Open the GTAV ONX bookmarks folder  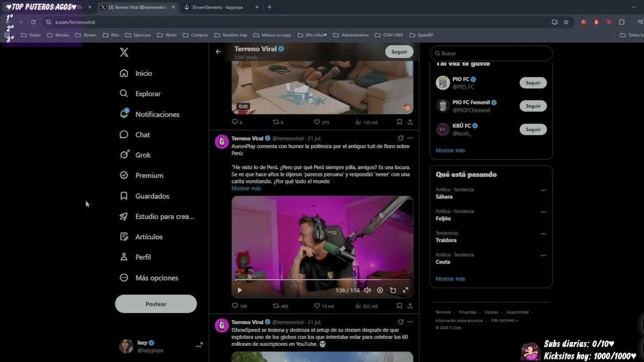point(389,35)
